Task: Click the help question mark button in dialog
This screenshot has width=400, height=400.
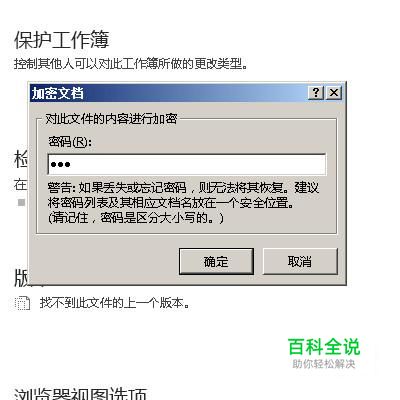Action: (x=316, y=93)
